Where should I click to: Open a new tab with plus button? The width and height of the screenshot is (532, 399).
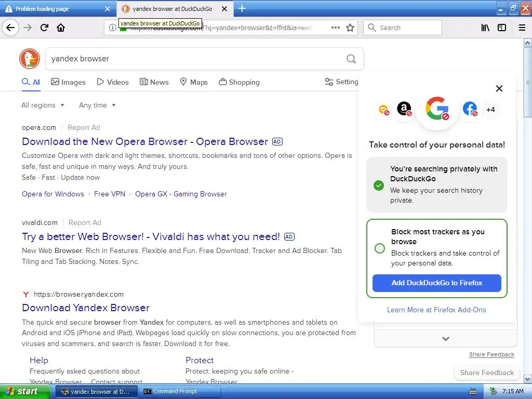(242, 8)
